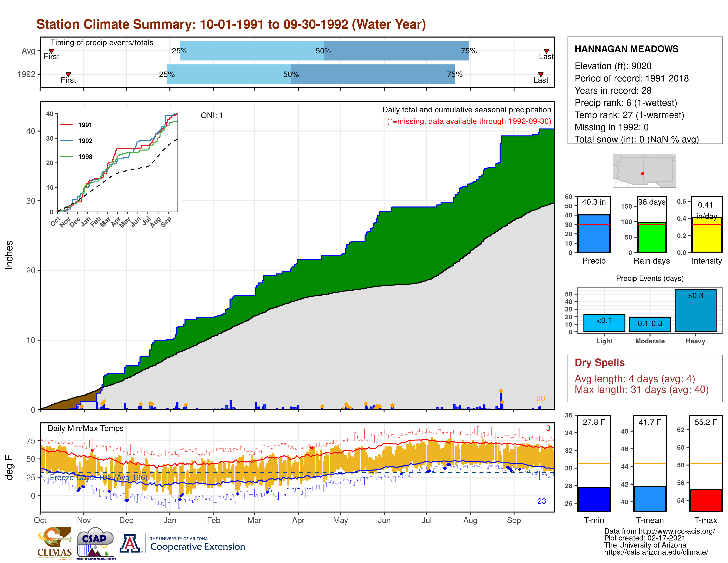Click the Station Climate Summary title
The image size is (728, 563).
tap(231, 24)
